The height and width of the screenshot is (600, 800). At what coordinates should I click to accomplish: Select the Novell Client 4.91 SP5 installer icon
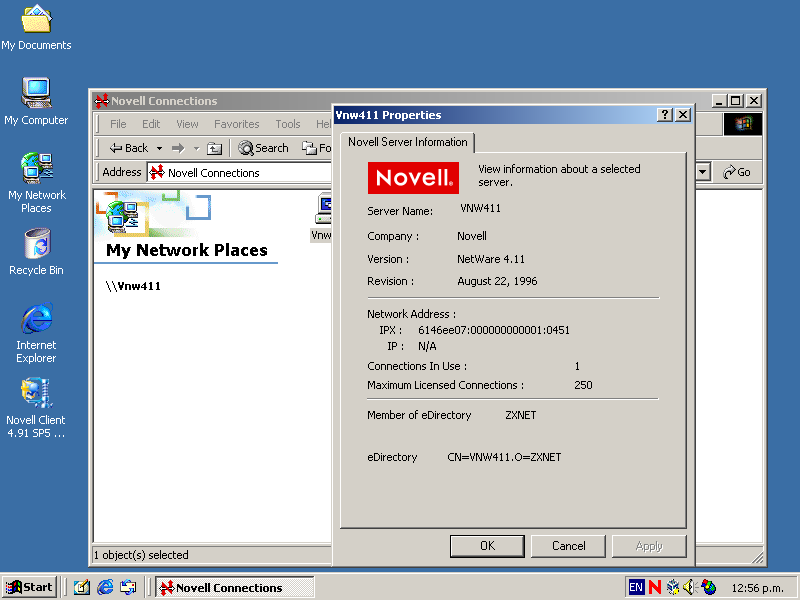[36, 408]
